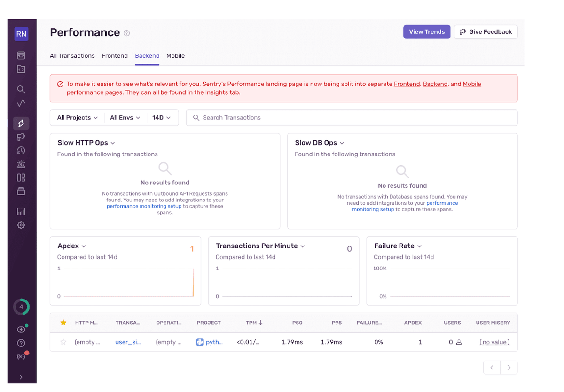Open Replays history-clock icon
564x392 pixels.
(x=21, y=151)
